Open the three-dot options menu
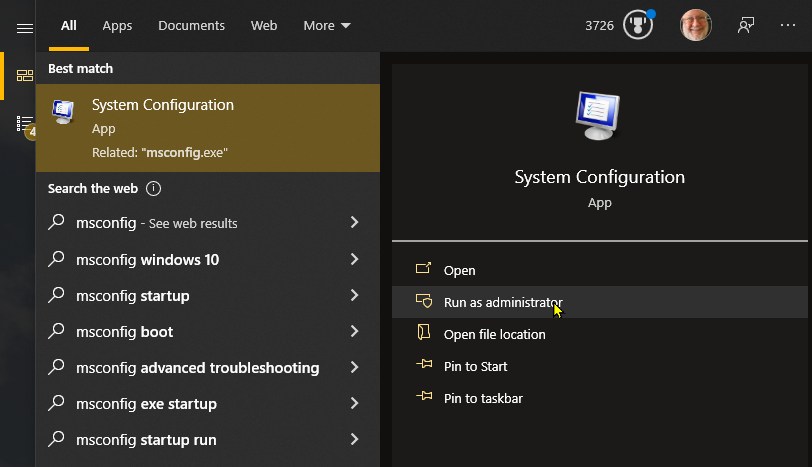The image size is (812, 467). (x=788, y=25)
